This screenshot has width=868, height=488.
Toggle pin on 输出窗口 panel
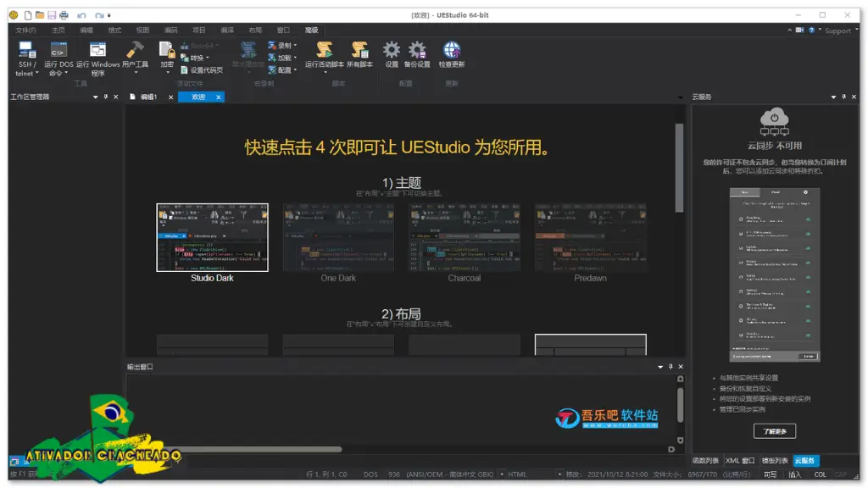[x=670, y=367]
